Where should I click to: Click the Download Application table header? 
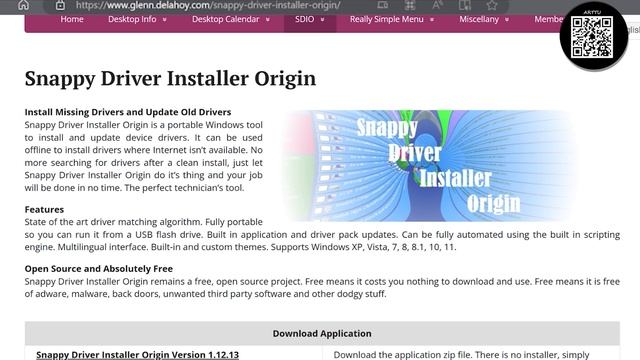[x=322, y=333]
